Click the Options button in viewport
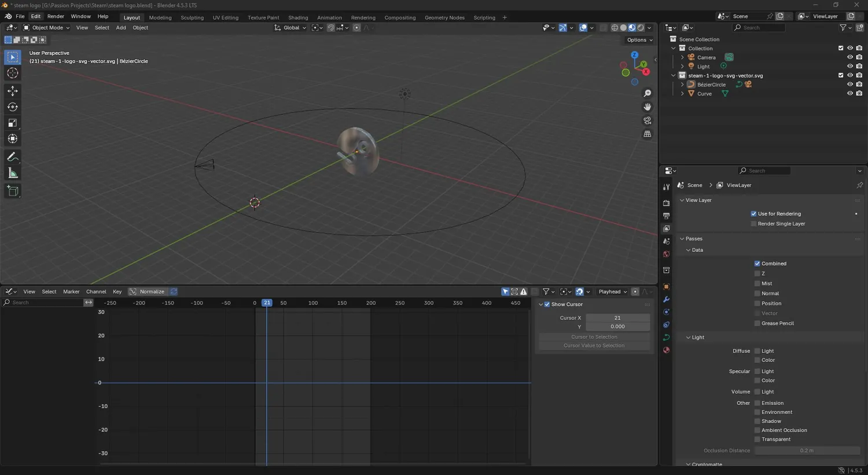 point(639,40)
